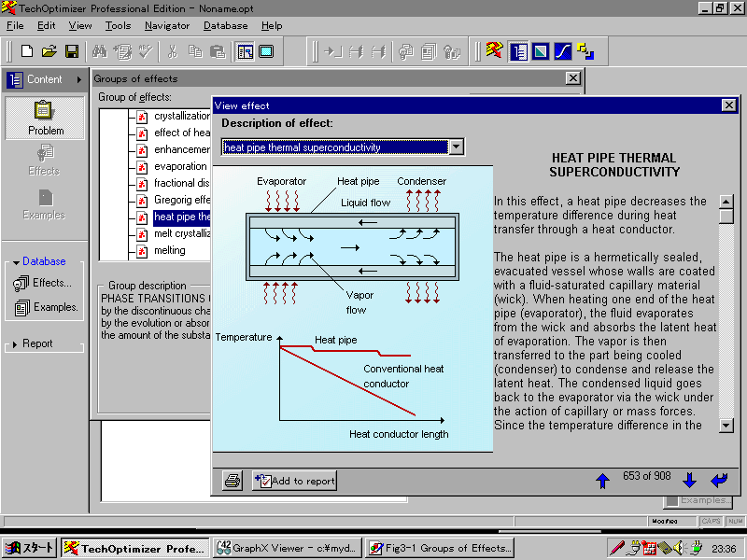Toggle the pressed split-panel view toolbar button
Image resolution: width=747 pixels, height=560 pixels.
tap(246, 51)
